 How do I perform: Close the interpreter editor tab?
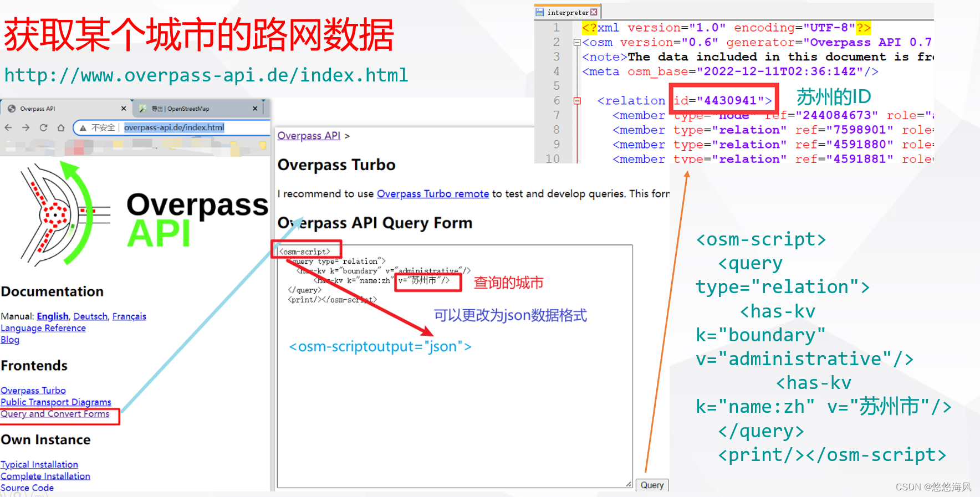pyautogui.click(x=594, y=12)
